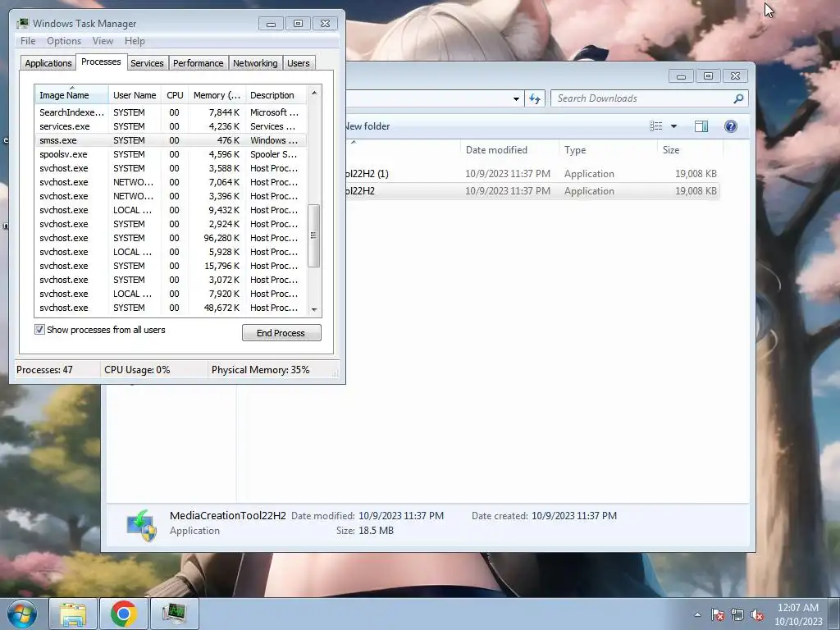
Task: Click the muted volume tray icon
Action: (x=757, y=614)
